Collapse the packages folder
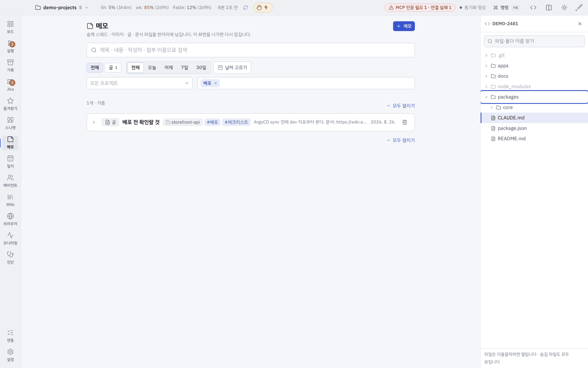This screenshot has height=368, width=588. [x=534, y=97]
